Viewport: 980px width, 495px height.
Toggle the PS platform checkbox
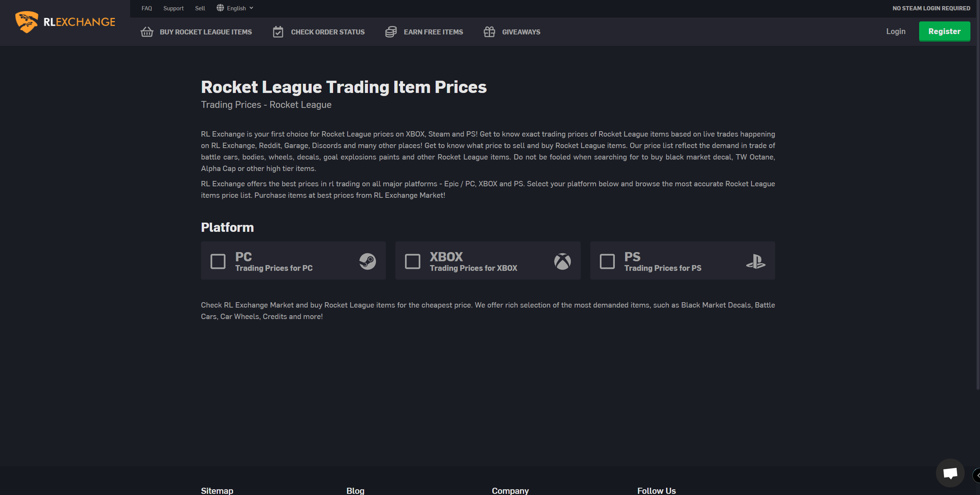click(606, 261)
